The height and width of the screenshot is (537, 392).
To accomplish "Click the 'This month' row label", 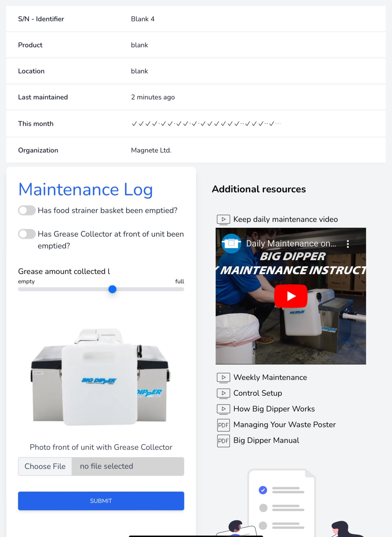I will (x=36, y=124).
